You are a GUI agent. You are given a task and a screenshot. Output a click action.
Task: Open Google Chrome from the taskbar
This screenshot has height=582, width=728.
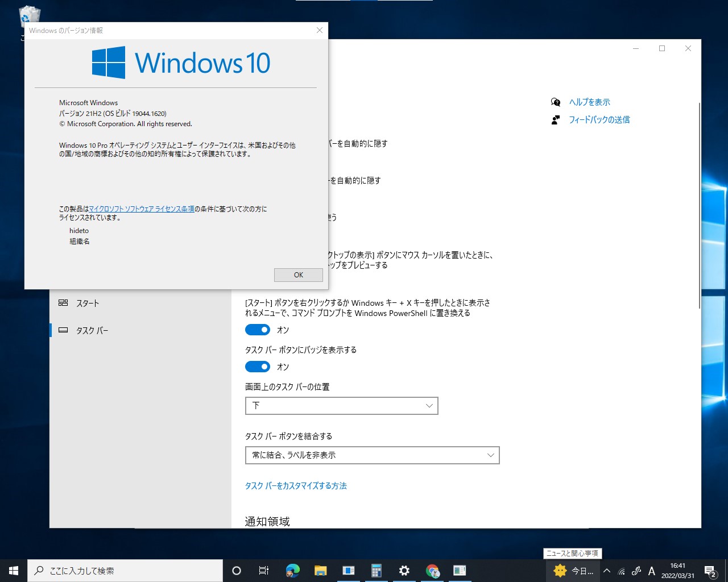(x=432, y=570)
